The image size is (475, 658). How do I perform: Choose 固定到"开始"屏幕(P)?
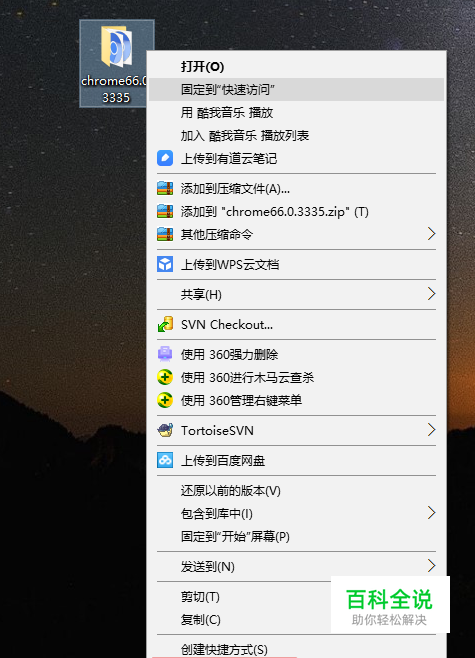[296, 536]
